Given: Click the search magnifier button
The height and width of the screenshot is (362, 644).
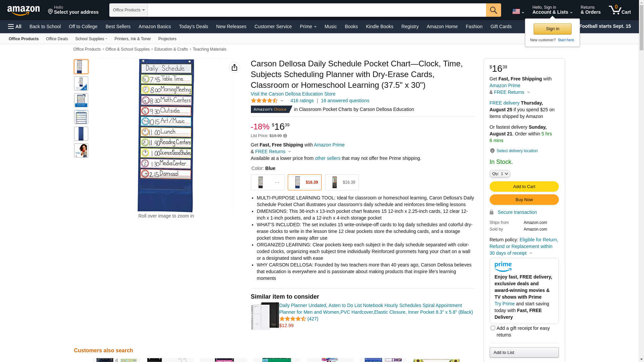Looking at the screenshot, I should click(493, 10).
